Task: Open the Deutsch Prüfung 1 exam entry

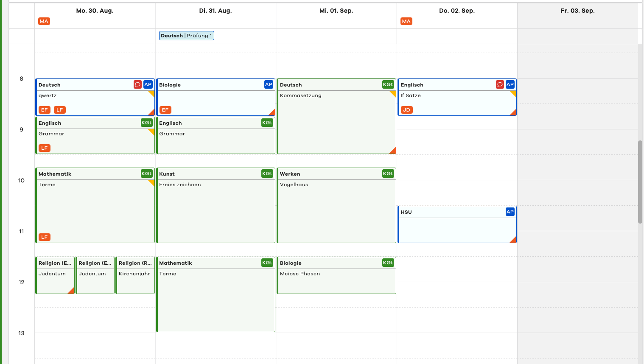Action: [186, 36]
